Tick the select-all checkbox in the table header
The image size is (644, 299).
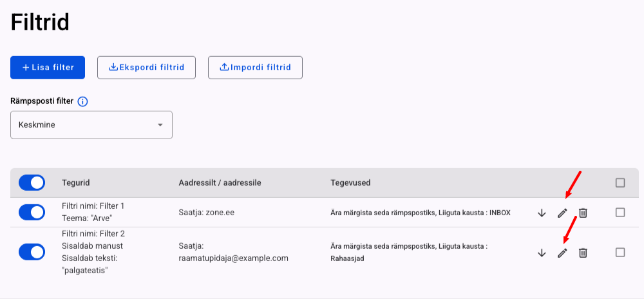tap(620, 183)
